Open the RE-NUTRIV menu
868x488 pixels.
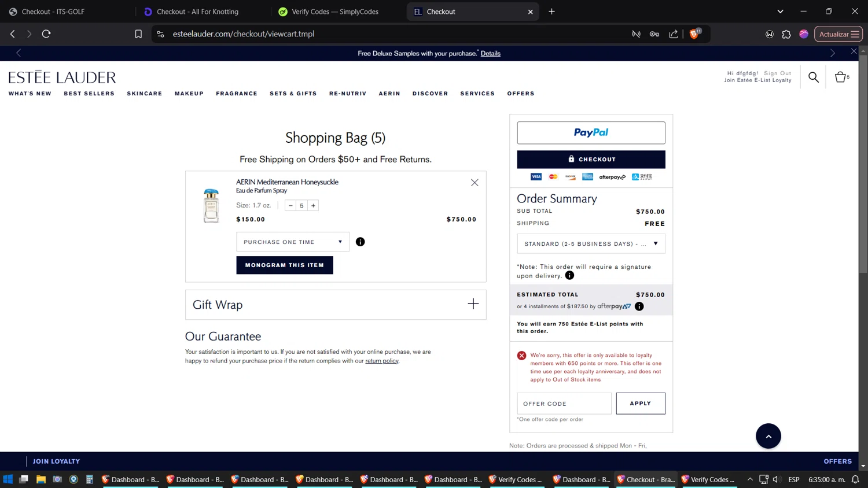tap(348, 94)
